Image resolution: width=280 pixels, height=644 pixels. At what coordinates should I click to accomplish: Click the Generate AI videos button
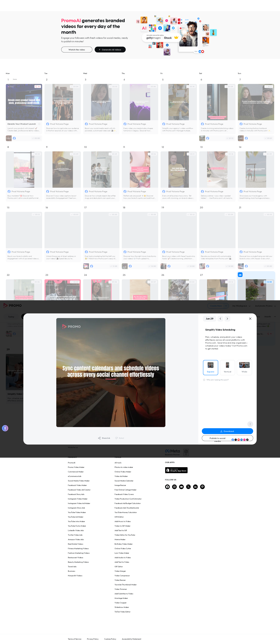coord(110,50)
